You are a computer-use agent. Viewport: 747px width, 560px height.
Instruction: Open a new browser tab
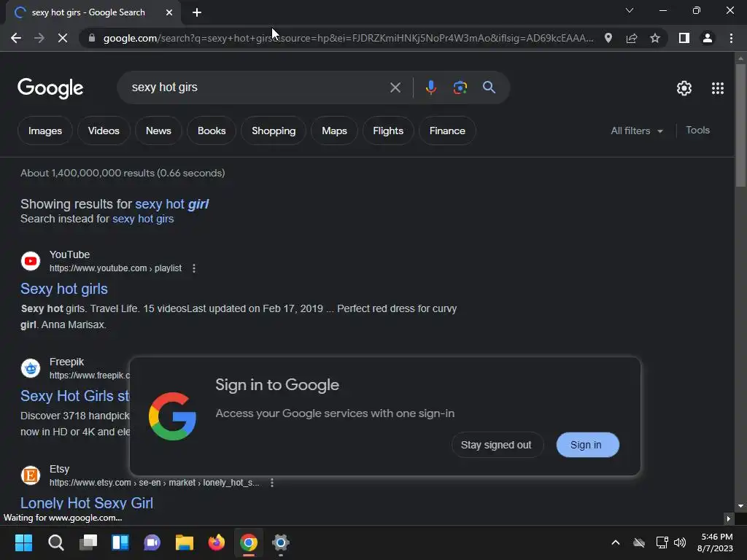[197, 12]
